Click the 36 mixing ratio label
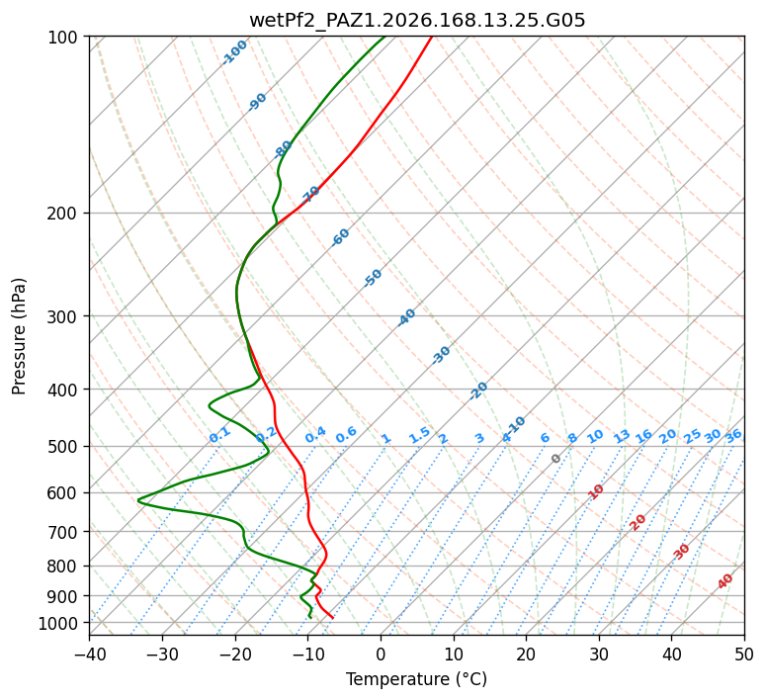 coord(733,436)
